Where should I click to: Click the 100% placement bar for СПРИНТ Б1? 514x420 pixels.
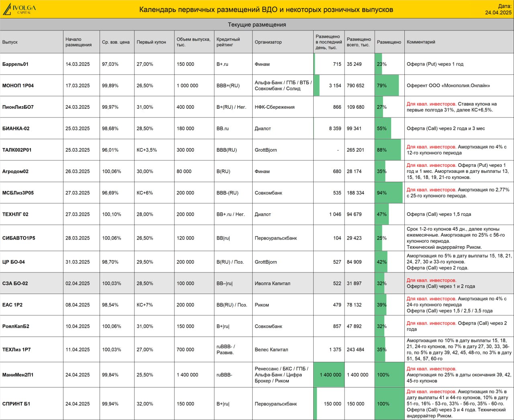point(389,404)
